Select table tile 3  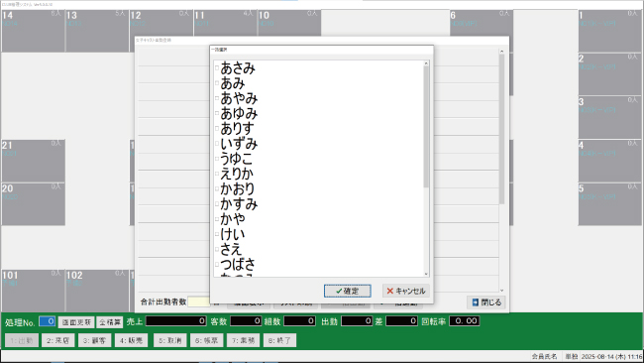609,118
